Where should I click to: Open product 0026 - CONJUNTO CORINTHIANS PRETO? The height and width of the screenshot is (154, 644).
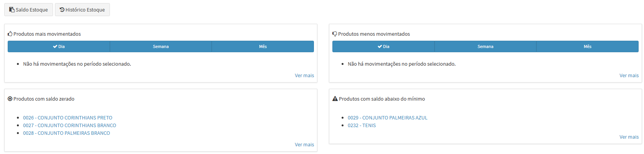pos(68,118)
